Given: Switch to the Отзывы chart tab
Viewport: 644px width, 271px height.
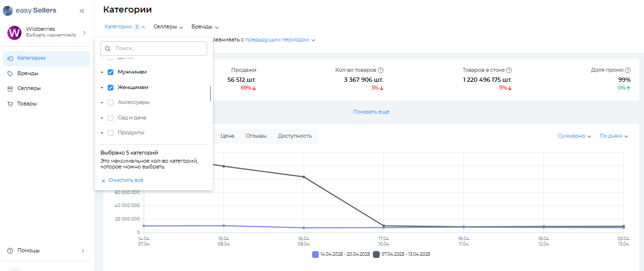Looking at the screenshot, I should tap(256, 136).
